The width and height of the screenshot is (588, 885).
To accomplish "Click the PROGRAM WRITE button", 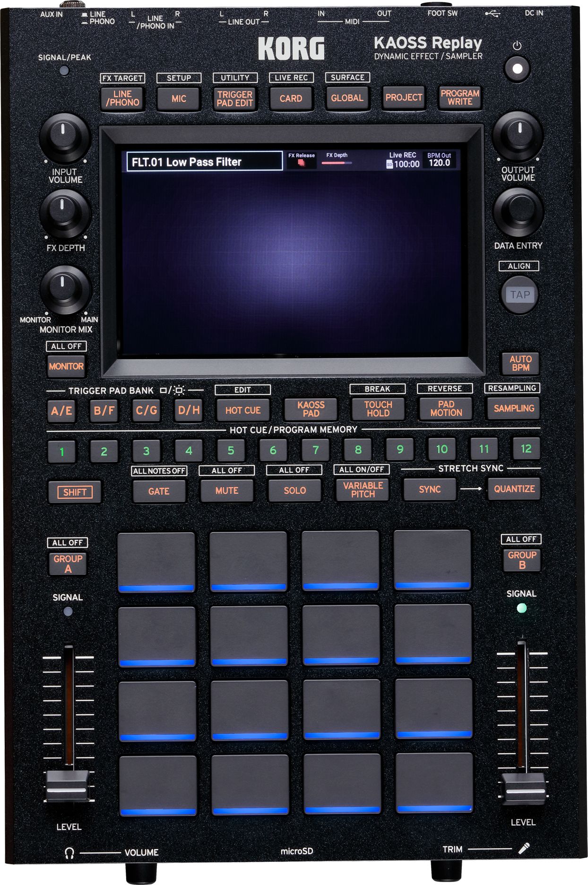I will tap(460, 97).
